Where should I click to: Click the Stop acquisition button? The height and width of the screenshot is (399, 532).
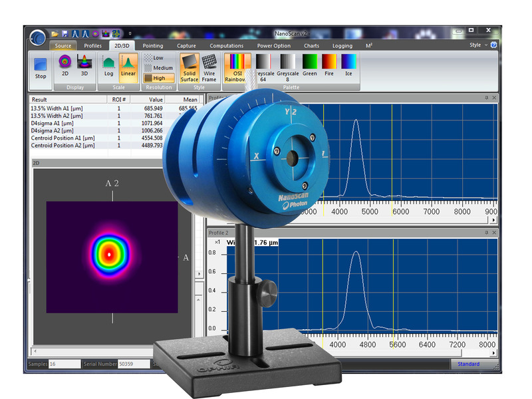pos(41,68)
